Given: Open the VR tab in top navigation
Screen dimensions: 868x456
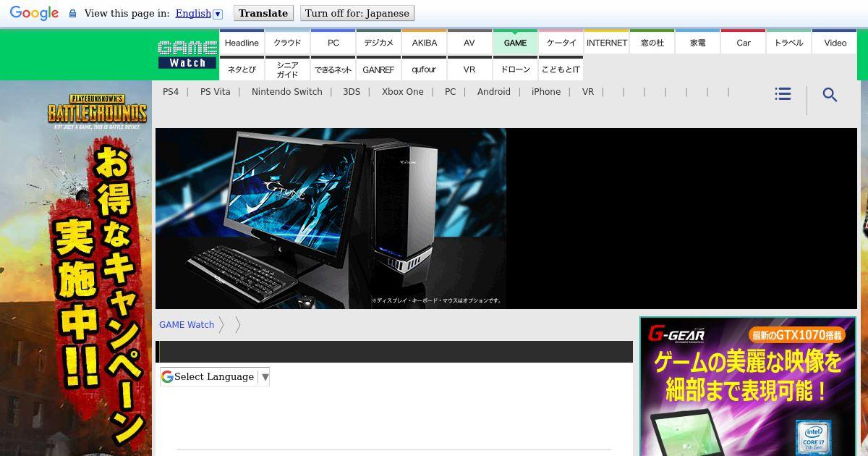Looking at the screenshot, I should 469,69.
